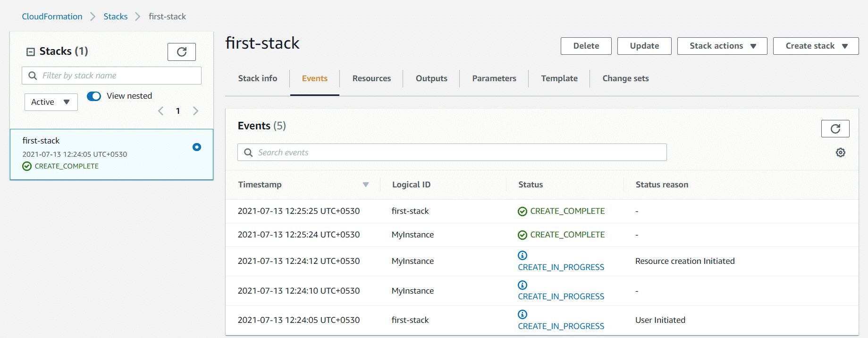Select the first-stack radio button
This screenshot has width=868, height=338.
point(197,147)
